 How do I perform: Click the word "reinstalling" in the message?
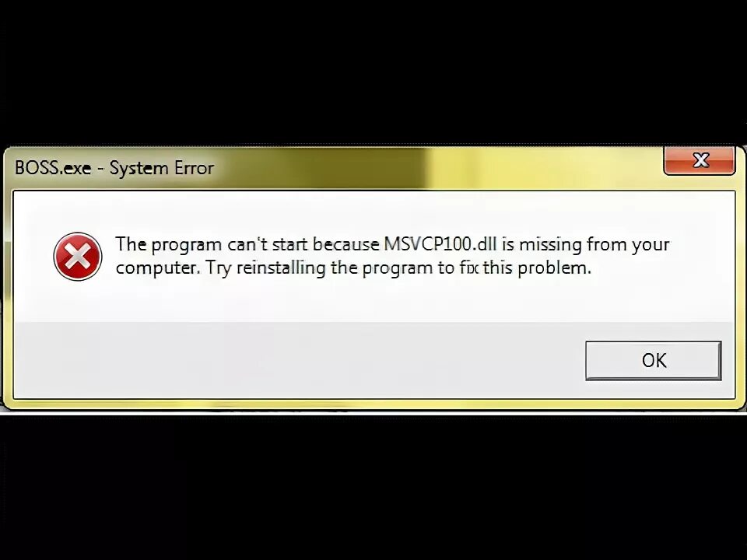pos(281,268)
